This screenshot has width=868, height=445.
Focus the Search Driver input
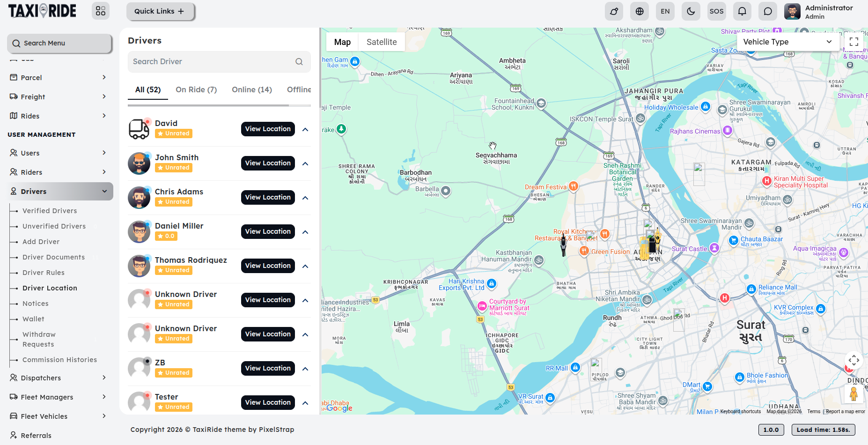(219, 62)
